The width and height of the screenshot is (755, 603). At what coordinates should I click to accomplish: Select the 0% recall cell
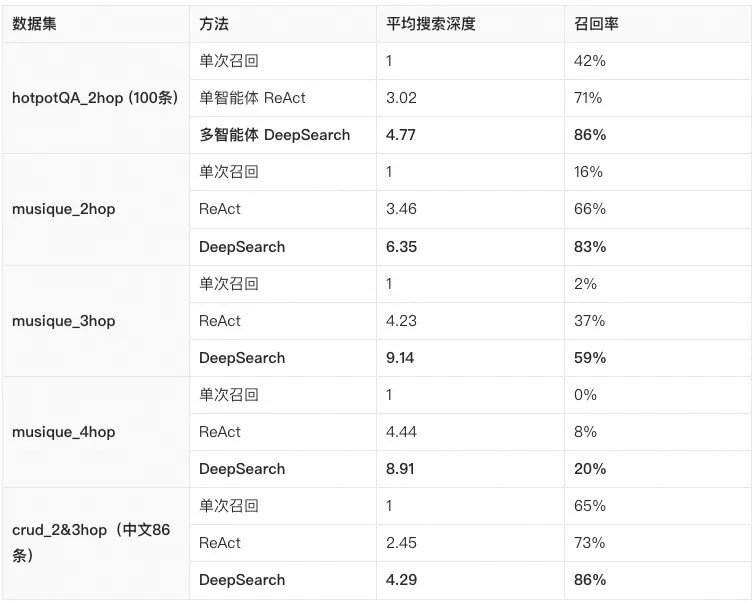(x=586, y=395)
